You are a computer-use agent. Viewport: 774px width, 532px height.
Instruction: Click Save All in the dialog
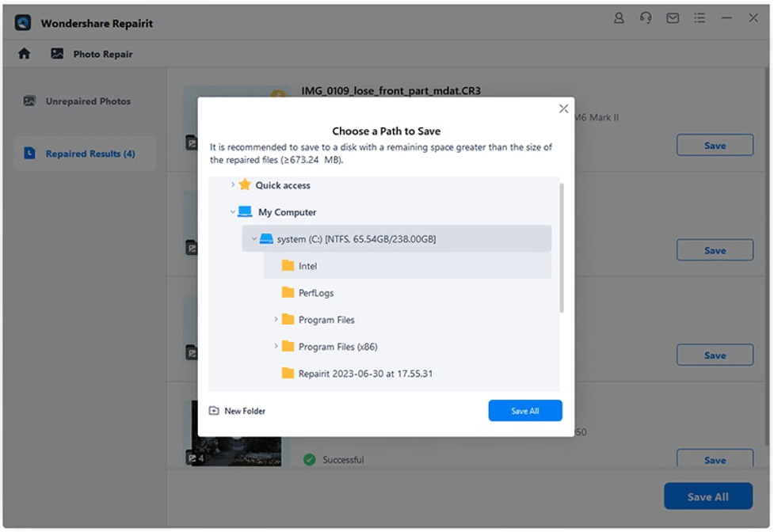[524, 411]
